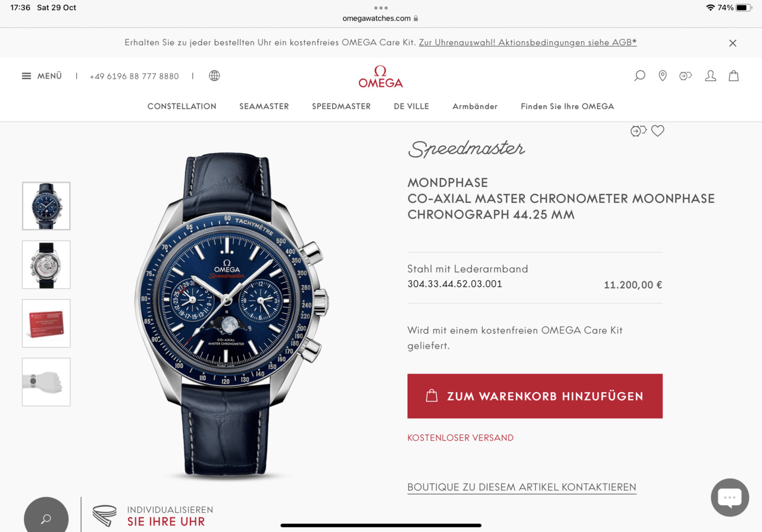This screenshot has height=532, width=762.
Task: Select the wrist size thumbnail
Action: coord(46,382)
